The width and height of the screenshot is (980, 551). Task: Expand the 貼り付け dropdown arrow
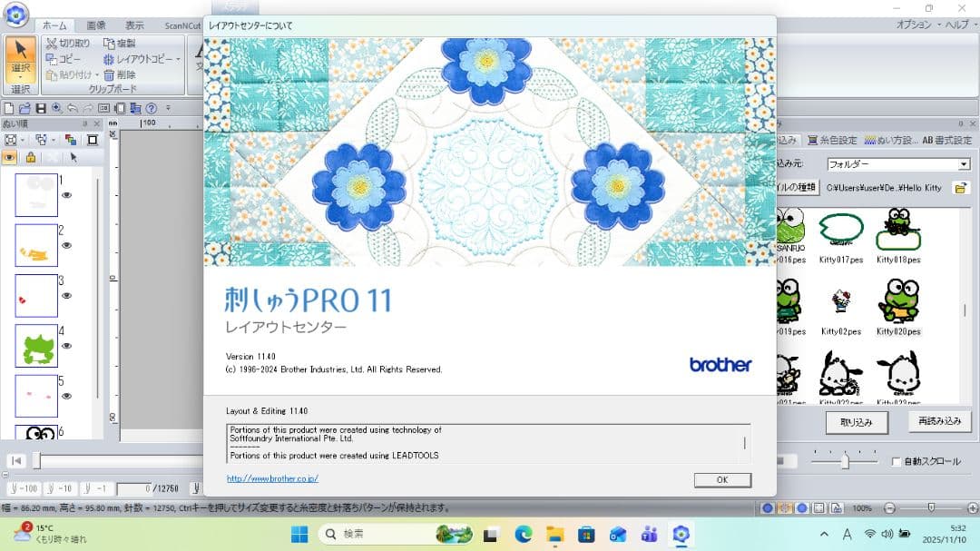pyautogui.click(x=97, y=74)
